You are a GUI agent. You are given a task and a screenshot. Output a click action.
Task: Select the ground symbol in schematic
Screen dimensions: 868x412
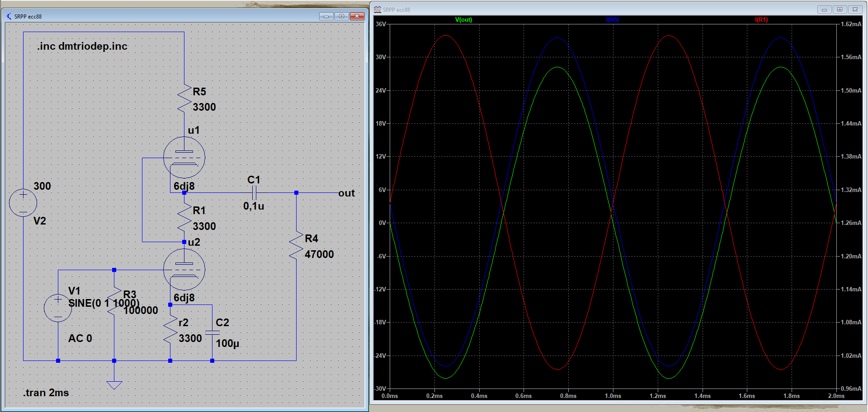[114, 384]
